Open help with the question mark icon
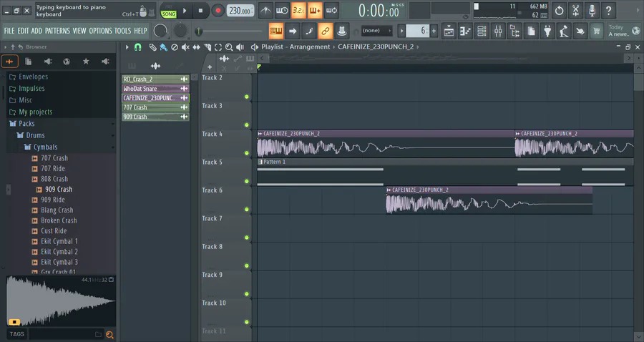 (608, 11)
